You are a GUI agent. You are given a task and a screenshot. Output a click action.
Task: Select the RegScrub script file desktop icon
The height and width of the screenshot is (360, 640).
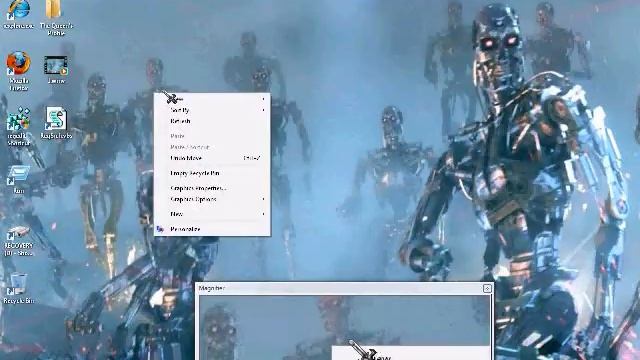(x=56, y=122)
